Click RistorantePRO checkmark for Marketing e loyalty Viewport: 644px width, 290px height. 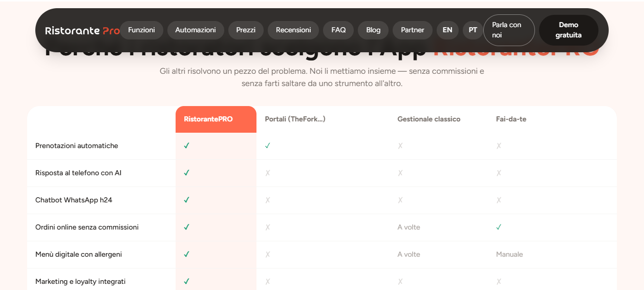(x=187, y=281)
